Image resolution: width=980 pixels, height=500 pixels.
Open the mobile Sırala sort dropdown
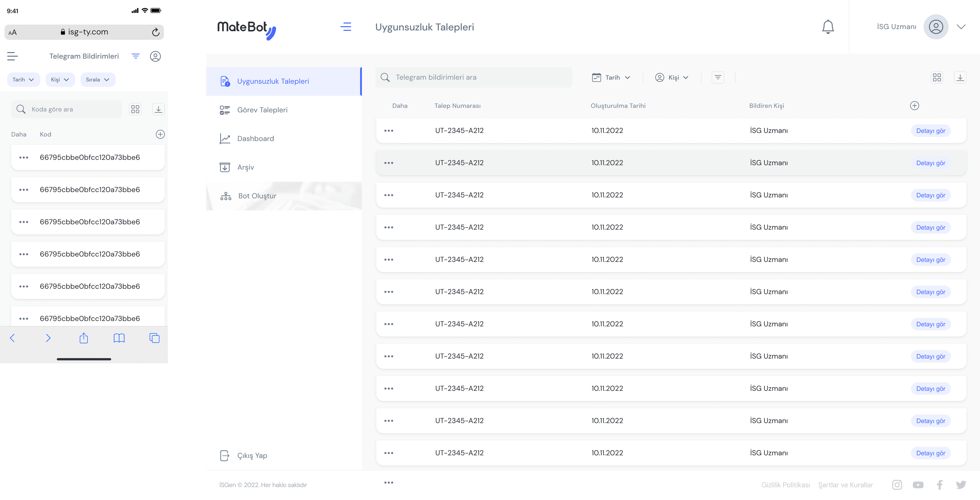98,80
